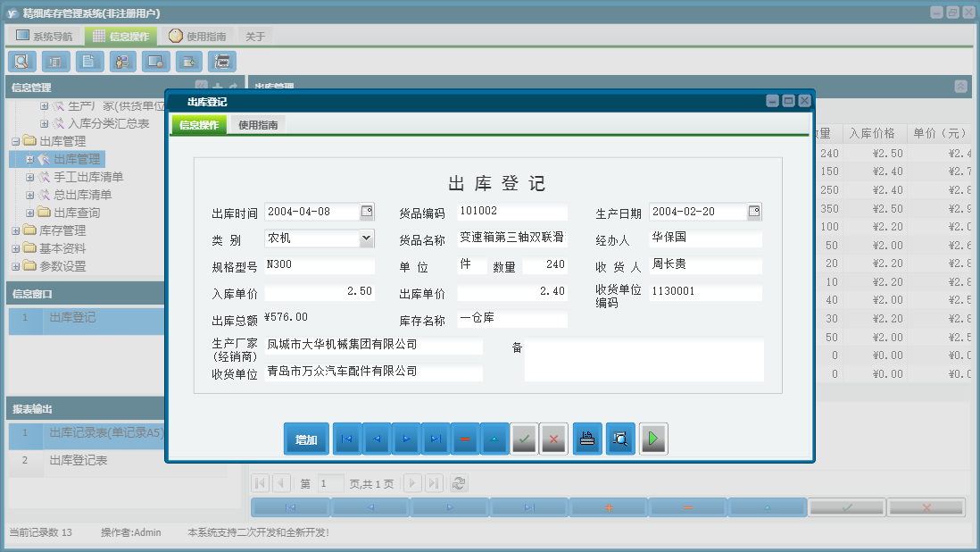Click the 出库单价 field showing 2.40
Screen dimensions: 980x552
tap(512, 291)
